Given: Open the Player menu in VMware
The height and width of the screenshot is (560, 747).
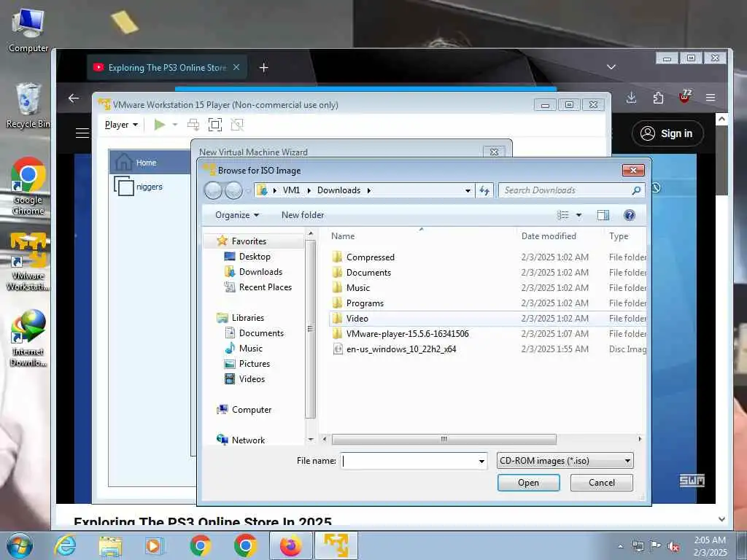Looking at the screenshot, I should 121,125.
